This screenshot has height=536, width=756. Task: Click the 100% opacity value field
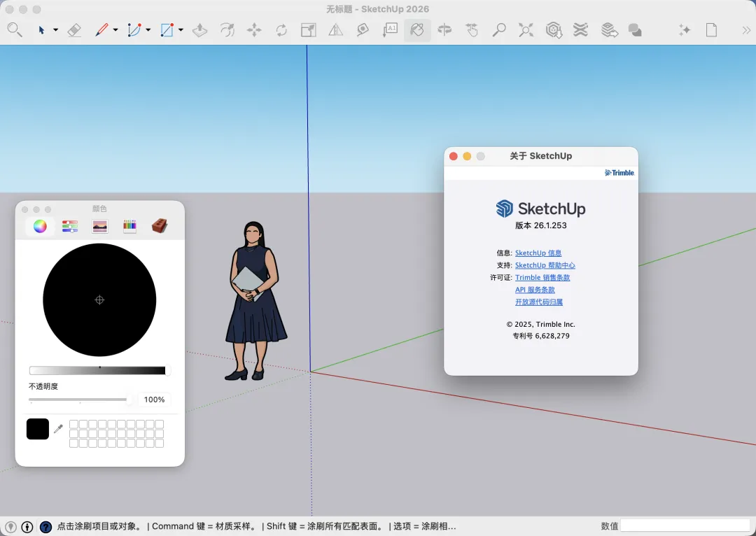154,399
